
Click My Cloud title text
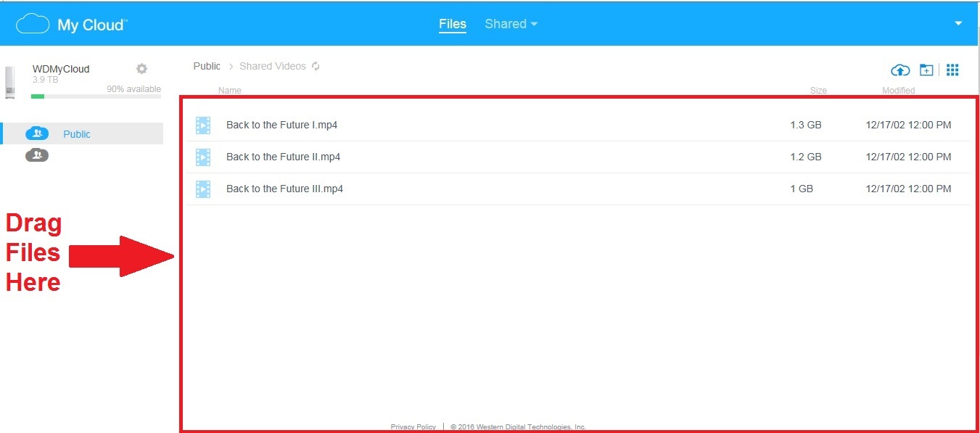click(92, 25)
